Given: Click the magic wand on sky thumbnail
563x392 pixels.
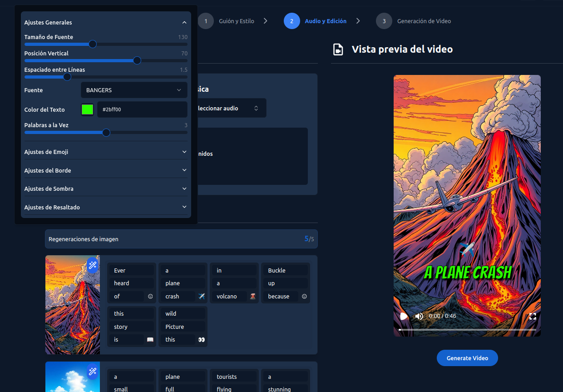Looking at the screenshot, I should click(93, 372).
